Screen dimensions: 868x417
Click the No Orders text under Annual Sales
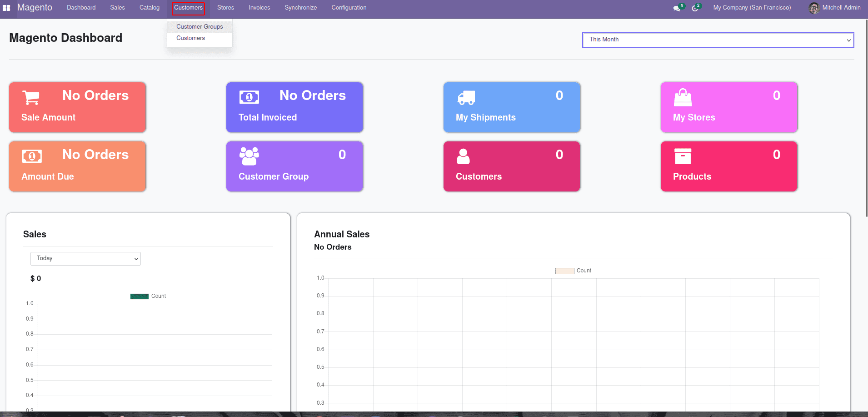[x=333, y=247]
